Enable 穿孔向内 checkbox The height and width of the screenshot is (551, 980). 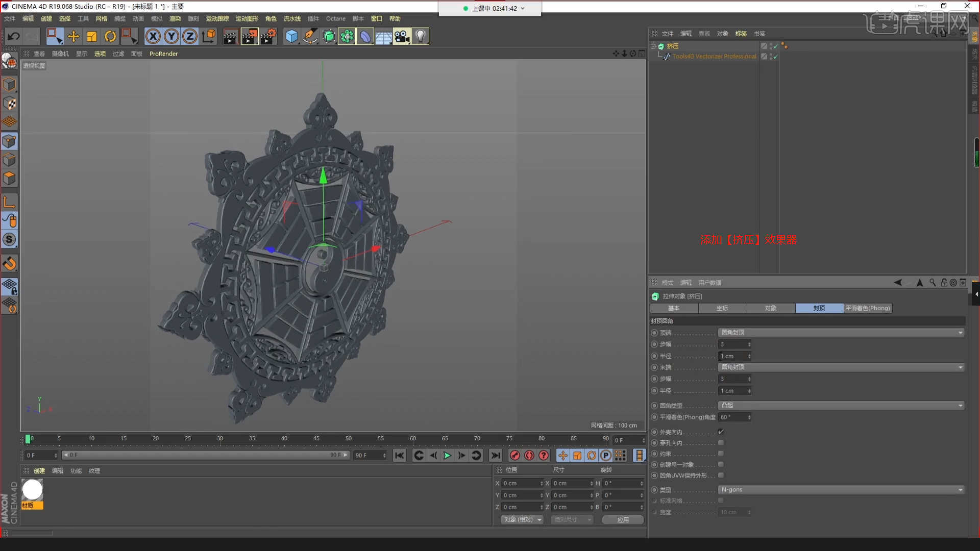pyautogui.click(x=721, y=443)
